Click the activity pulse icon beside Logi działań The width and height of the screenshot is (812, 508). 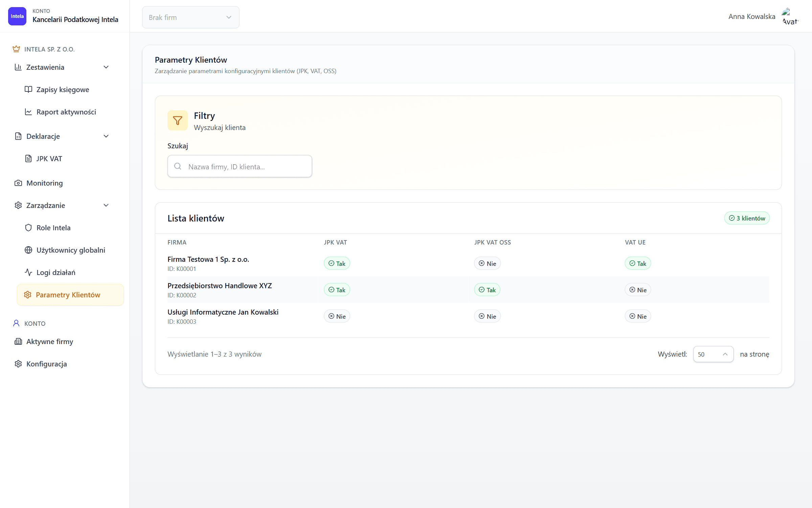[x=28, y=272]
